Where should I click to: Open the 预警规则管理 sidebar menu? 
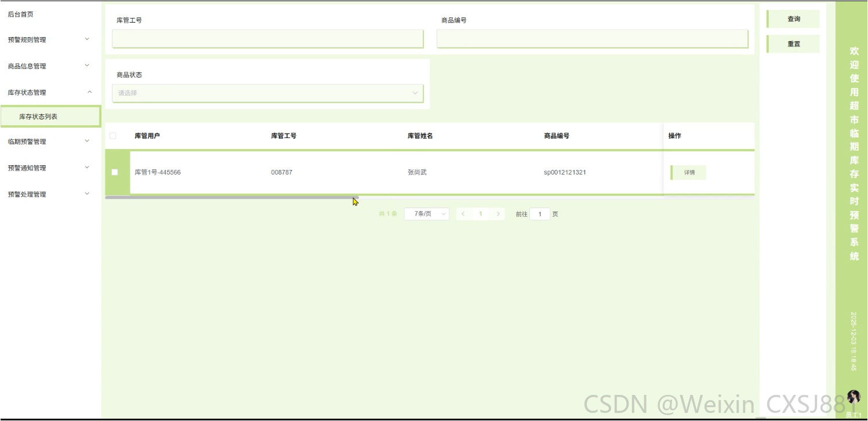(x=50, y=40)
